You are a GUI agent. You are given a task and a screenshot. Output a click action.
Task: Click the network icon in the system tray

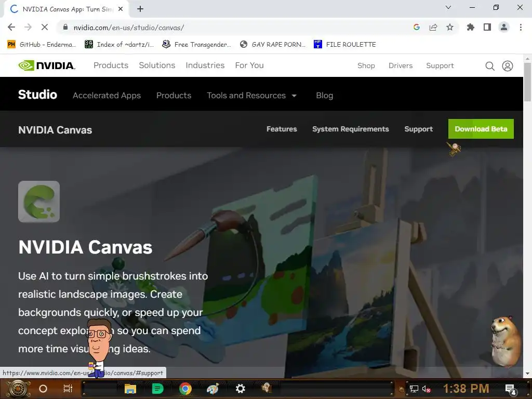point(414,389)
